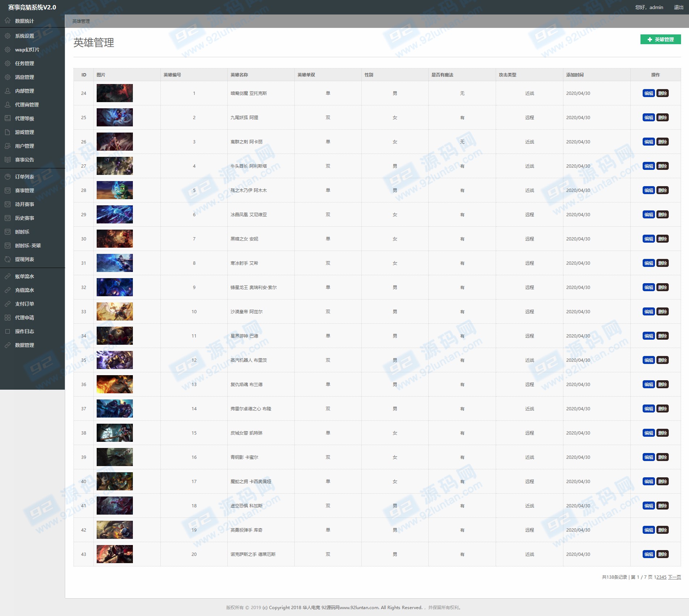Delete hero 沙漠皇帝 阿兹尔
This screenshot has height=616, width=689.
[x=663, y=312]
